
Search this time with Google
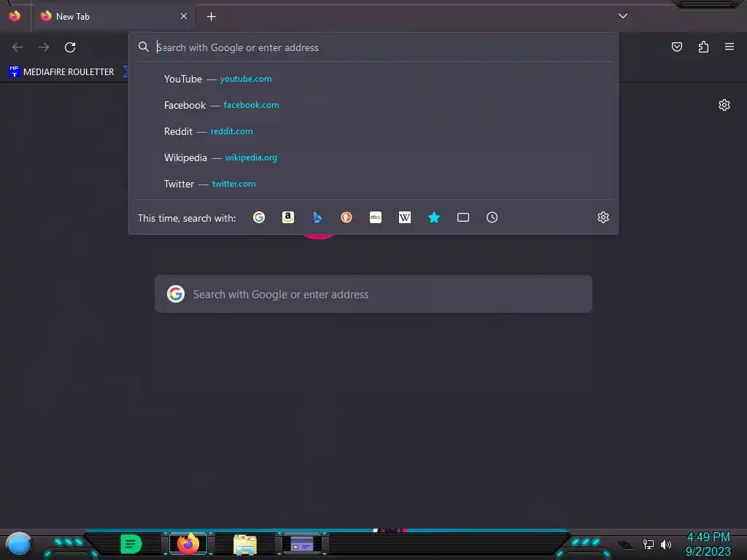[x=259, y=217]
